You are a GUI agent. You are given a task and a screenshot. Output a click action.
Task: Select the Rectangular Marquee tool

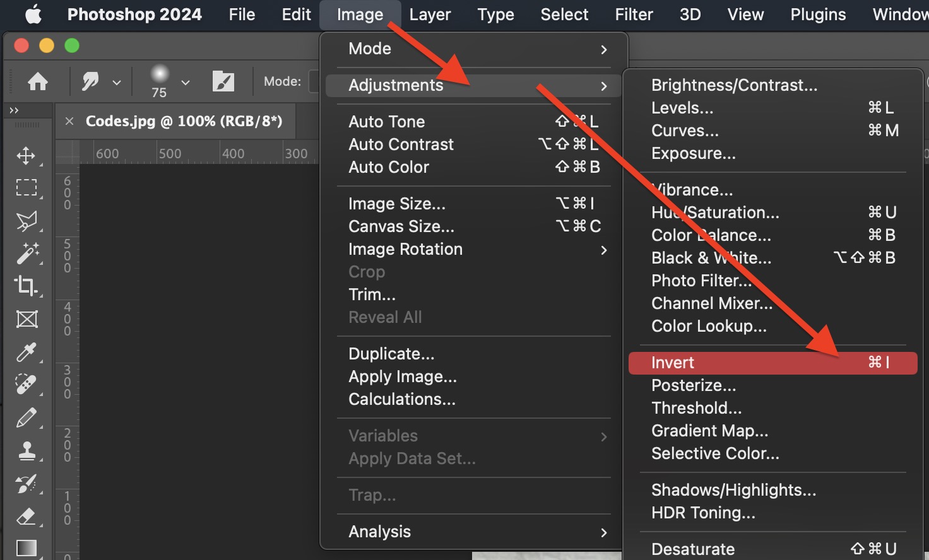click(x=26, y=187)
